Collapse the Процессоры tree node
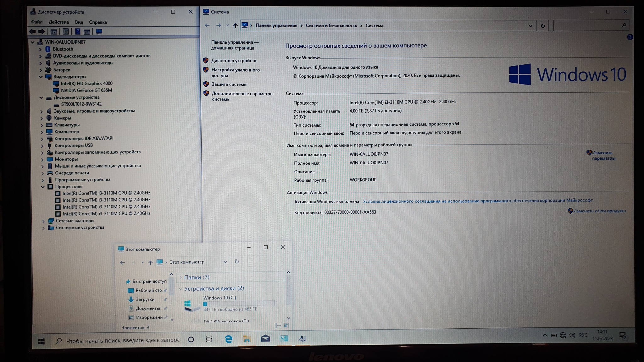644x362 pixels. coord(43,187)
